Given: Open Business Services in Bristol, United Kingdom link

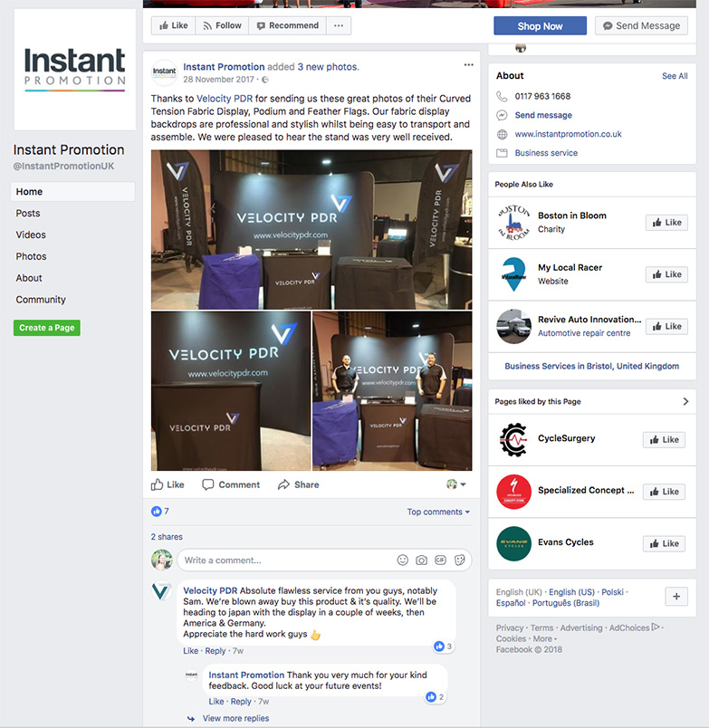Looking at the screenshot, I should (592, 367).
